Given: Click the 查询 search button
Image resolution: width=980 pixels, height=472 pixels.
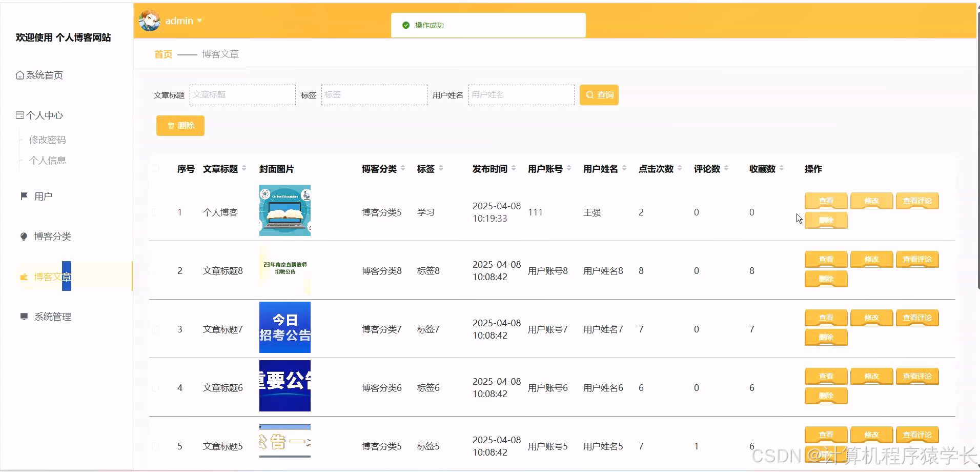Looking at the screenshot, I should coord(599,95).
